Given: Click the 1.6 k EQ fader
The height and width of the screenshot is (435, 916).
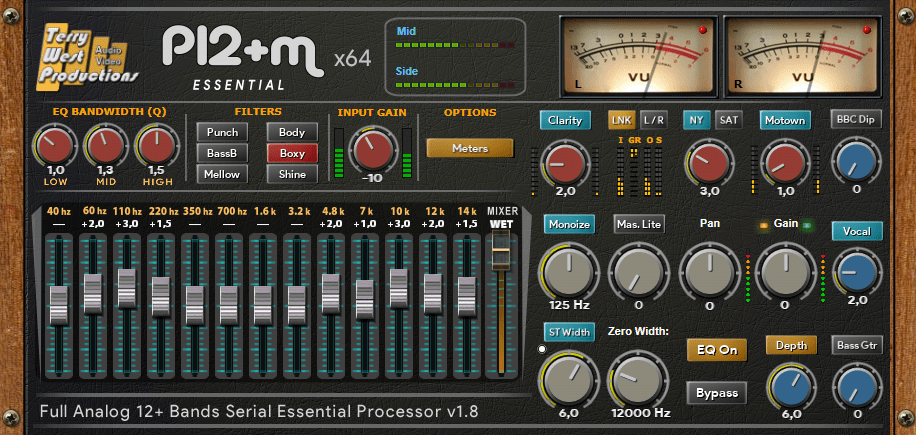Looking at the screenshot, I should (262, 305).
